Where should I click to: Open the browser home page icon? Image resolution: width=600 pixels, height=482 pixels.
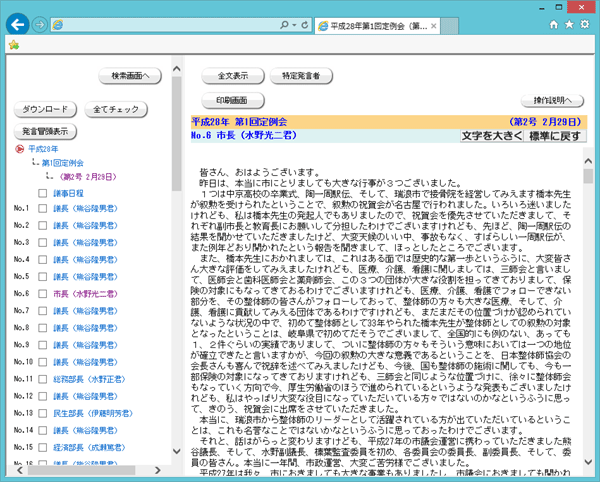[x=554, y=24]
